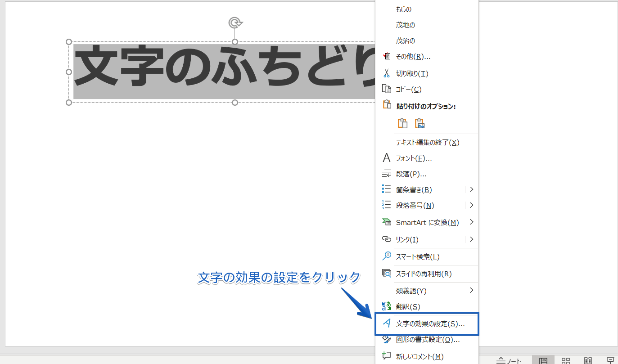This screenshot has height=364, width=618.
Task: Click the 段落番号 numbered list icon
Action: click(x=386, y=205)
